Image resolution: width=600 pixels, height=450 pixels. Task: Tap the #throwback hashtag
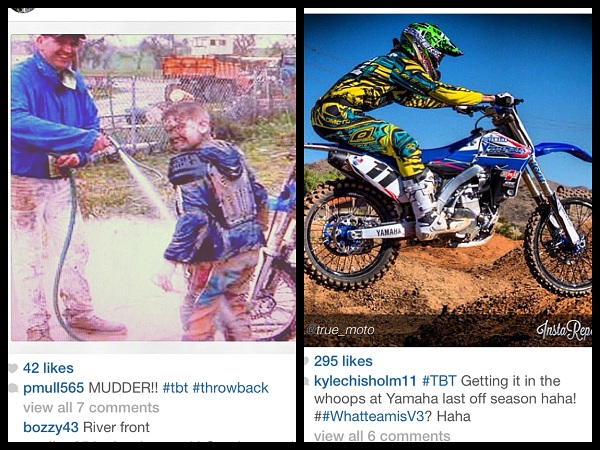tap(230, 388)
